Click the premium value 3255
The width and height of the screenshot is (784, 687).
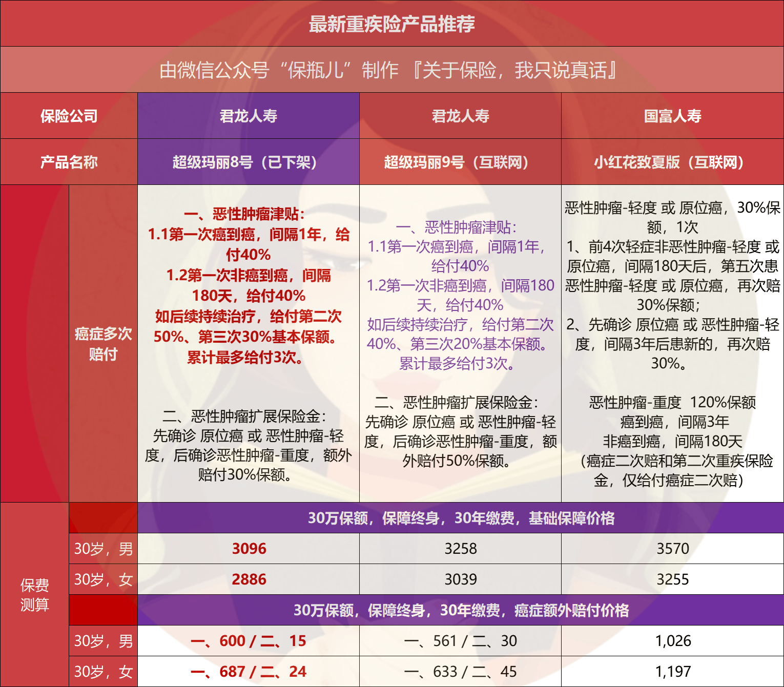tap(673, 579)
